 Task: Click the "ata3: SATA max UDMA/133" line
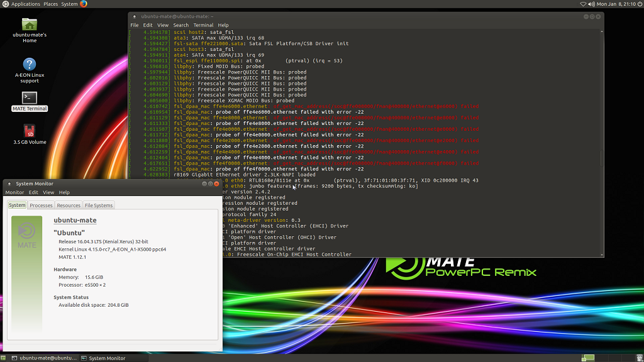(x=219, y=38)
